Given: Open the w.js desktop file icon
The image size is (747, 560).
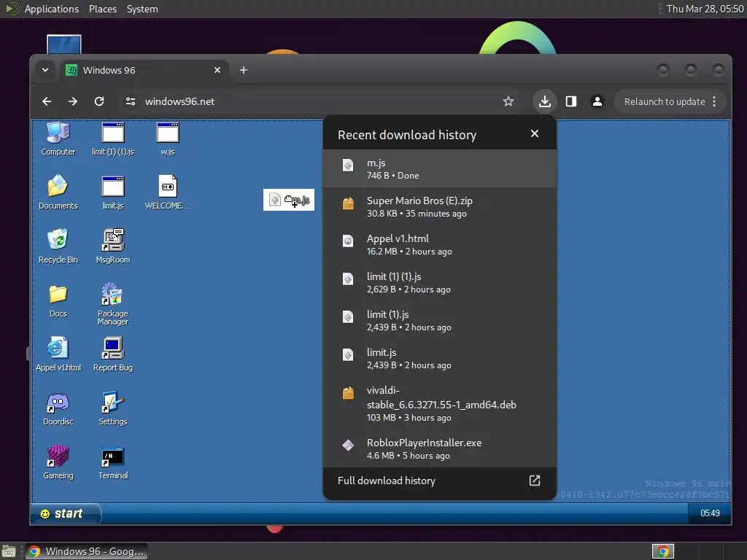Looking at the screenshot, I should click(168, 139).
